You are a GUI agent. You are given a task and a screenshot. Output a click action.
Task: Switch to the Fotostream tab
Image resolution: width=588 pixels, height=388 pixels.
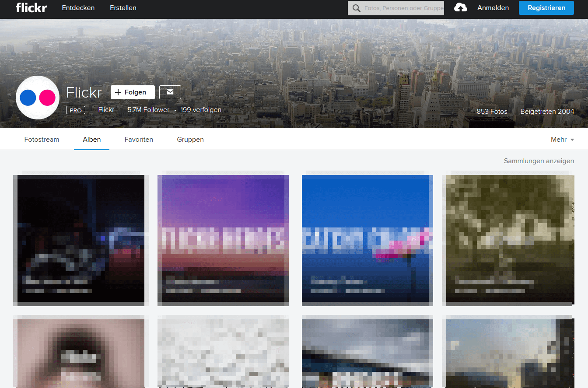coord(42,140)
